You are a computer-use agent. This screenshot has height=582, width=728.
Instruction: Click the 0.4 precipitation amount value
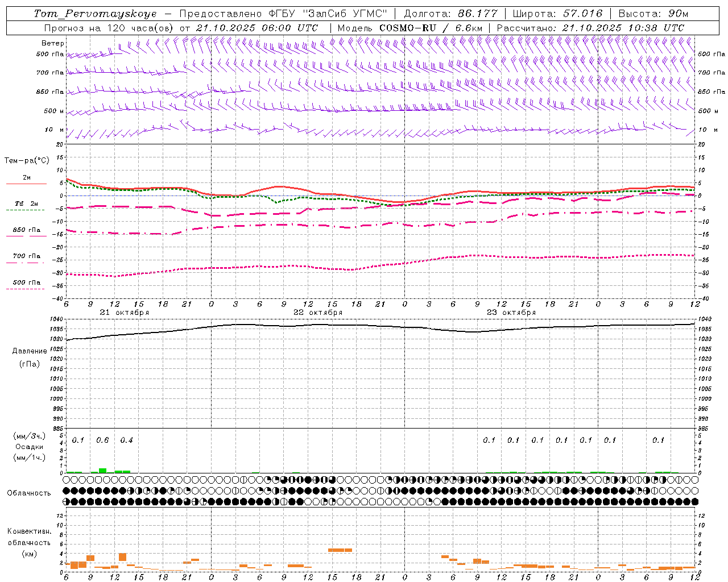point(126,440)
